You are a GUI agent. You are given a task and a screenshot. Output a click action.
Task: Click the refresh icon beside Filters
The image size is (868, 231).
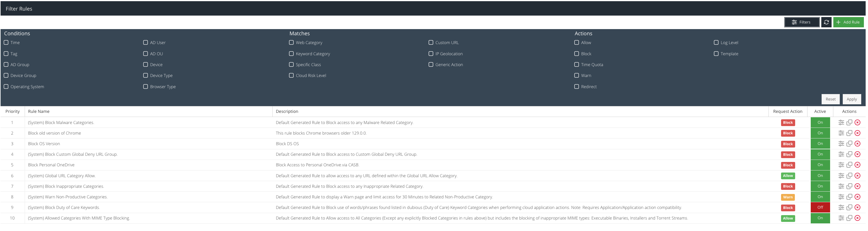click(826, 22)
